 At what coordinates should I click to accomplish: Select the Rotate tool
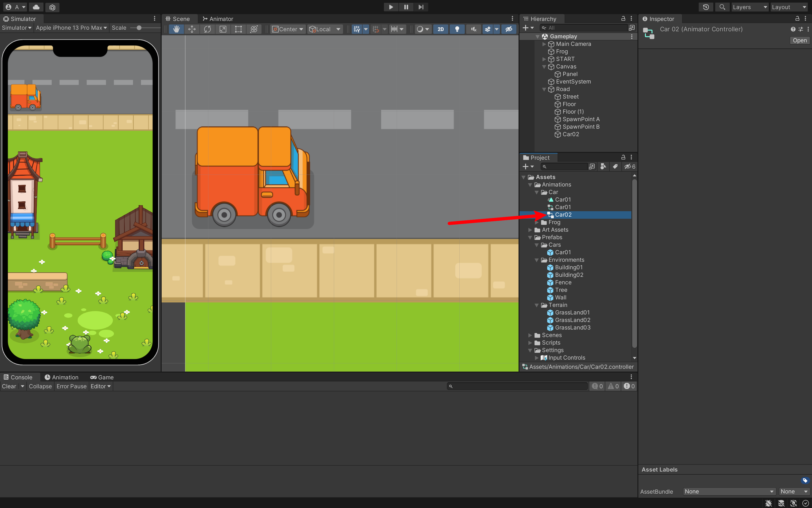[207, 29]
